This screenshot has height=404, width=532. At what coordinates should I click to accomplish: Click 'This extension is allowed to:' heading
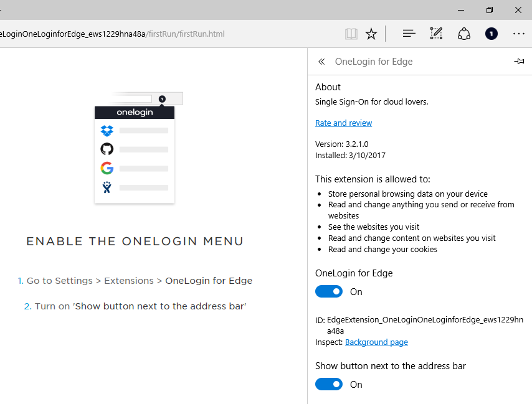(373, 179)
